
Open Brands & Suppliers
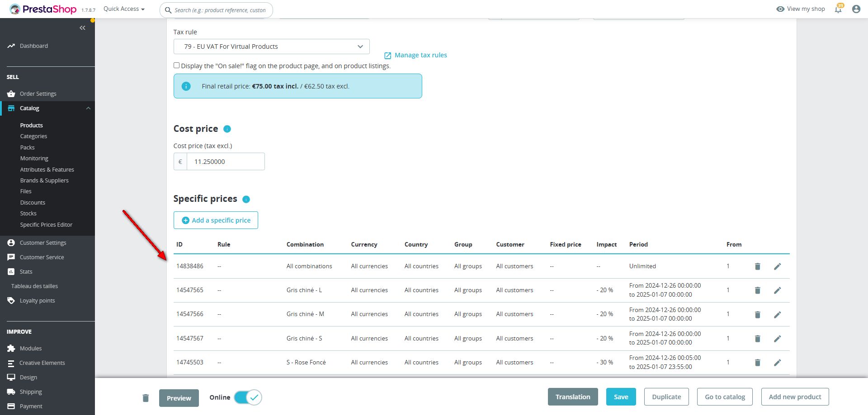pyautogui.click(x=44, y=181)
